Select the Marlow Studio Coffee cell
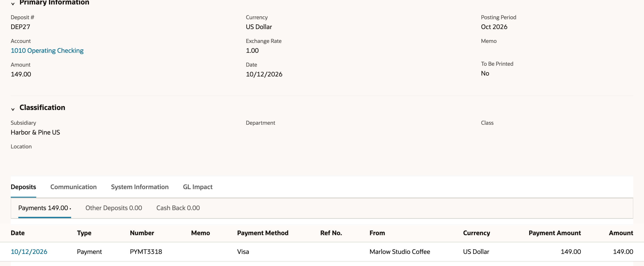The height and width of the screenshot is (266, 644). pos(400,251)
